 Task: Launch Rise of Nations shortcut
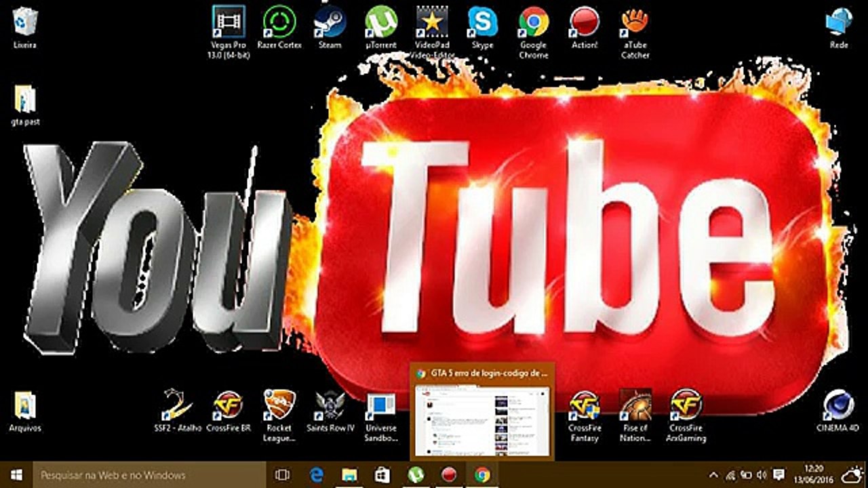(x=635, y=415)
